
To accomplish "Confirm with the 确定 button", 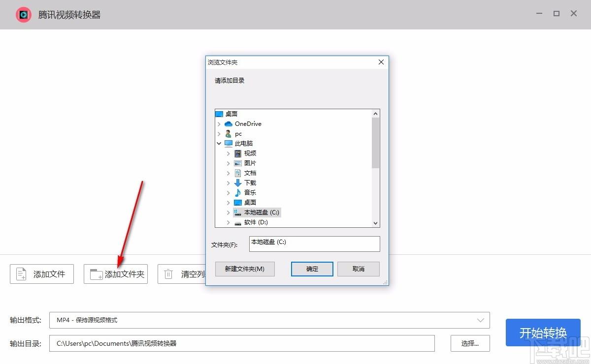I will [312, 269].
